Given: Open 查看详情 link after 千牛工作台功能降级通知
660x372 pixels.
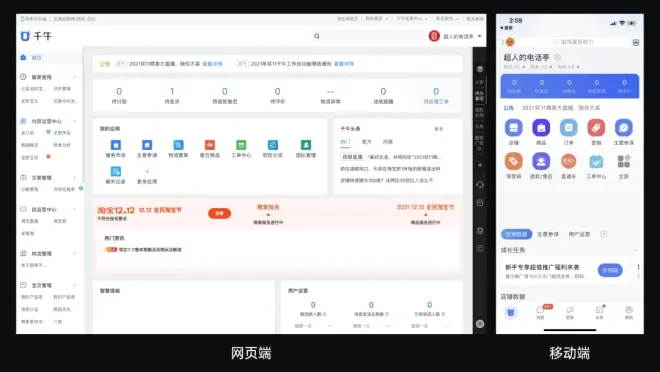Looking at the screenshot, I should click(x=344, y=64).
